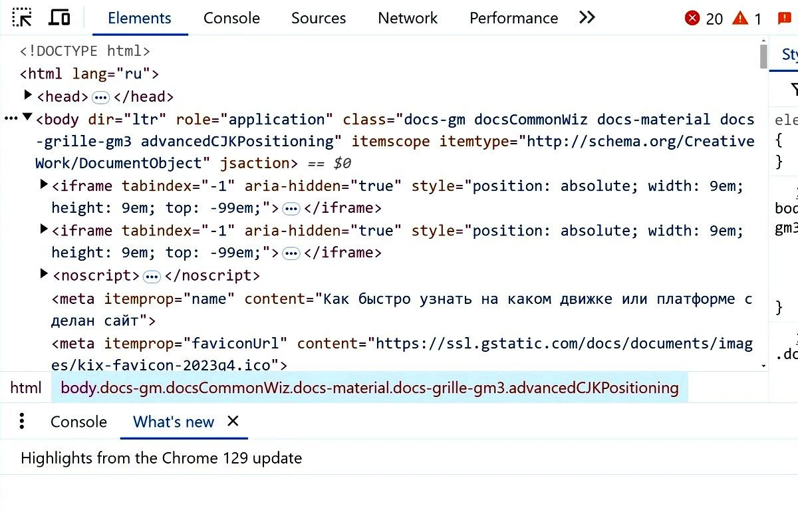Click the Elements panel scrollbar thumb
The width and height of the screenshot is (798, 532).
click(x=763, y=56)
